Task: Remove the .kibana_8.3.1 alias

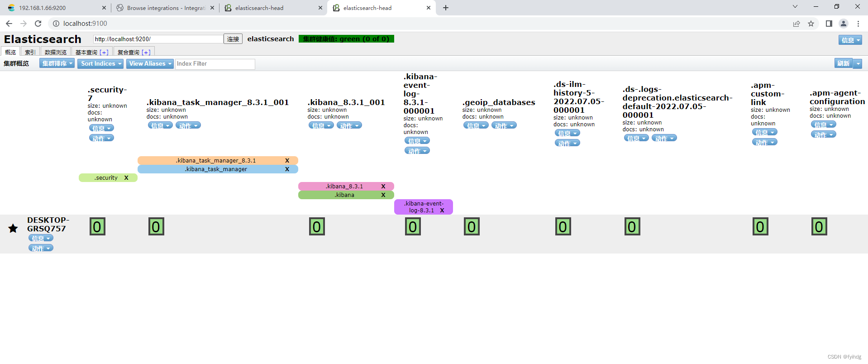Action: click(383, 187)
